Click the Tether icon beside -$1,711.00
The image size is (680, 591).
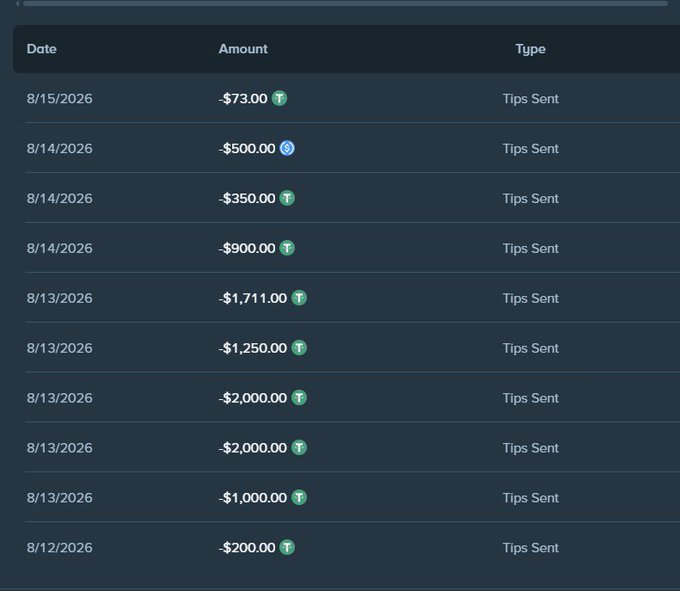[299, 298]
